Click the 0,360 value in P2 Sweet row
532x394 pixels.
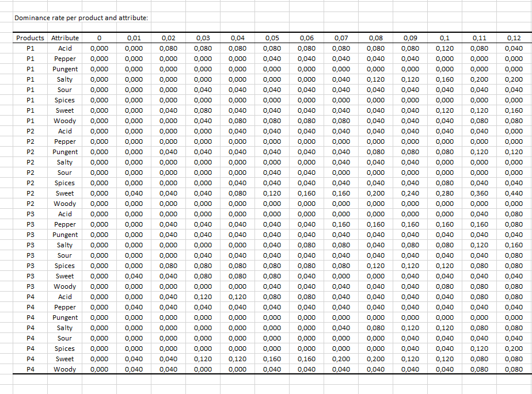[479, 193]
